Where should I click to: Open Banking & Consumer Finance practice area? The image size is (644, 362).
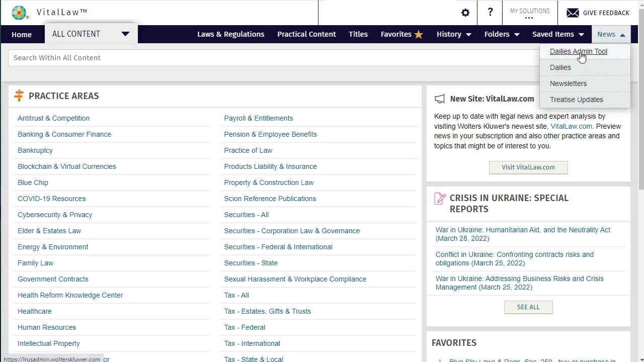point(64,134)
